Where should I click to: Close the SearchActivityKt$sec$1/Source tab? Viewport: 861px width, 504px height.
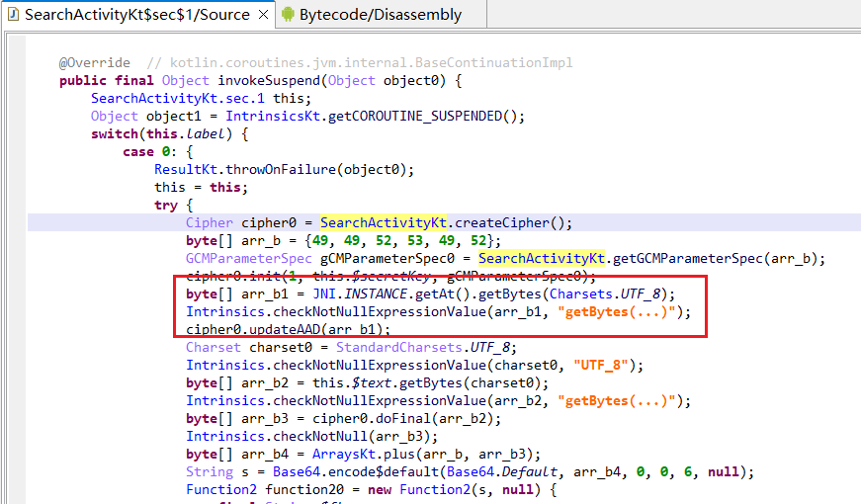click(262, 15)
